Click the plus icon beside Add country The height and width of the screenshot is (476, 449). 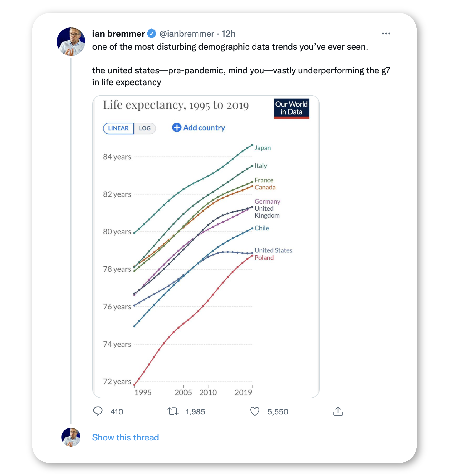[177, 127]
